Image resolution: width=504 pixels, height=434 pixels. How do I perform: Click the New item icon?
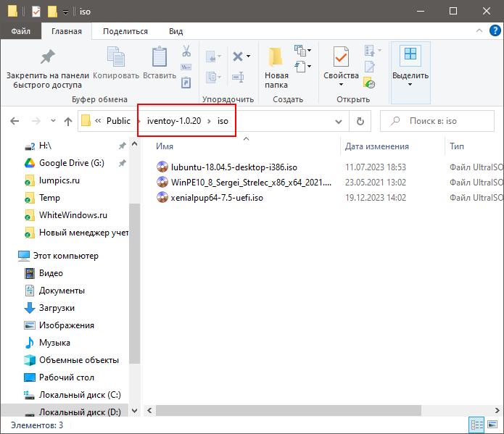point(300,51)
